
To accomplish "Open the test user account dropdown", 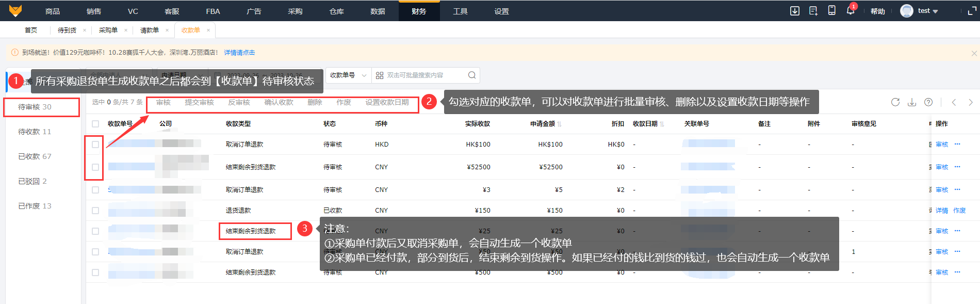I will (x=920, y=11).
